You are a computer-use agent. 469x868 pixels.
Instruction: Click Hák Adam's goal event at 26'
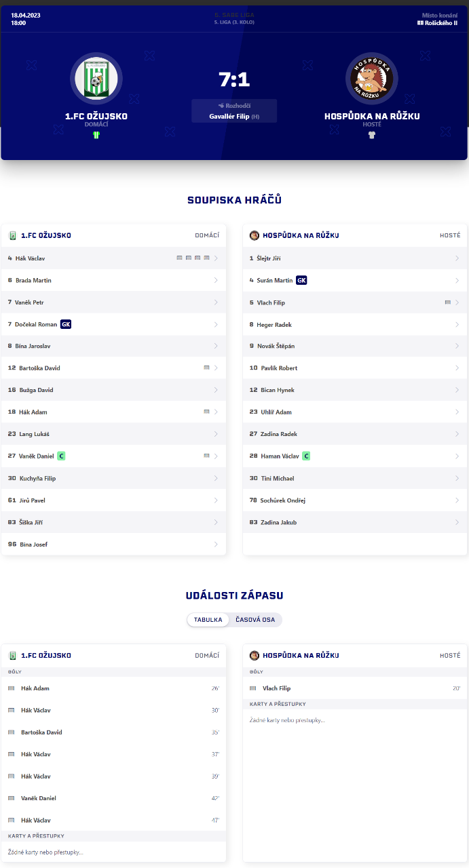(x=35, y=688)
